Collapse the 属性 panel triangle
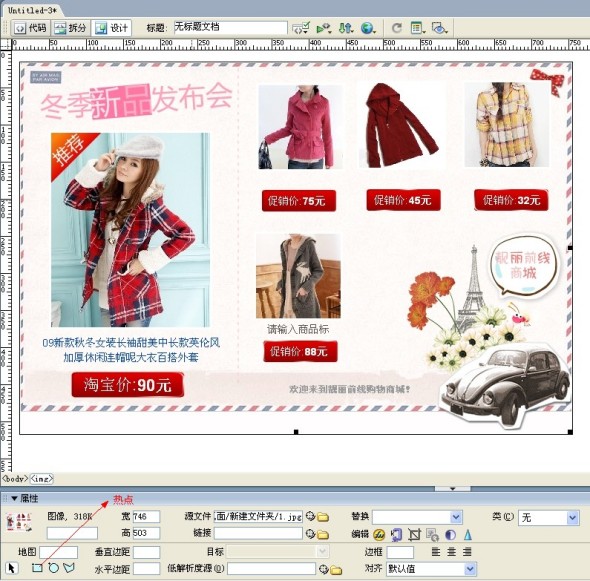This screenshot has width=590, height=581. coord(14,499)
